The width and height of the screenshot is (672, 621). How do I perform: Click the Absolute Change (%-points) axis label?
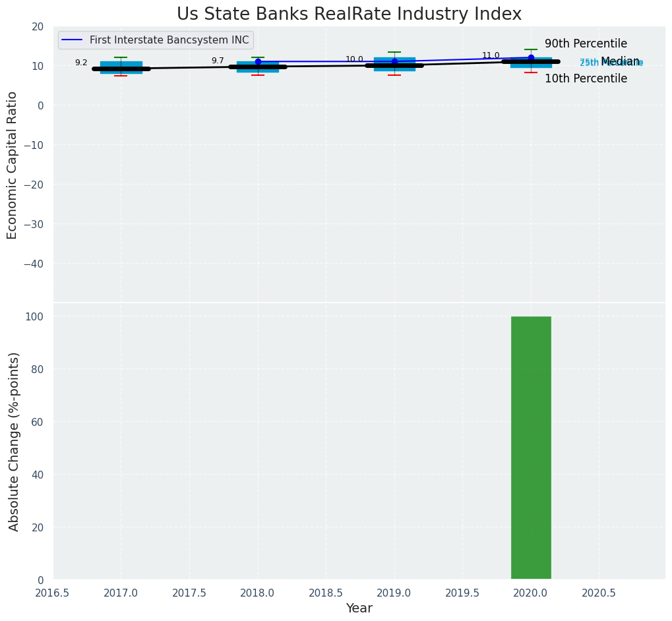(x=14, y=441)
